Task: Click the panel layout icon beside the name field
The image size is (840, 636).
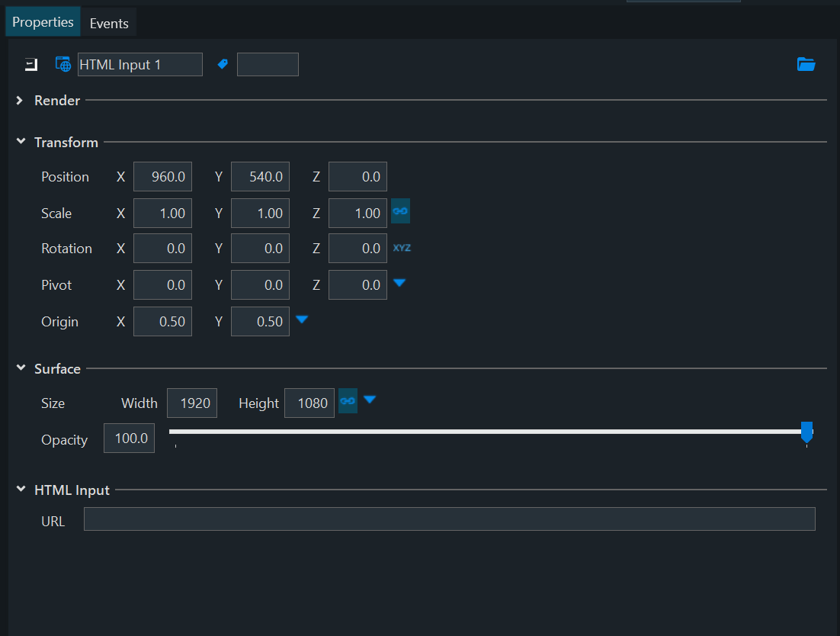Action: [31, 65]
